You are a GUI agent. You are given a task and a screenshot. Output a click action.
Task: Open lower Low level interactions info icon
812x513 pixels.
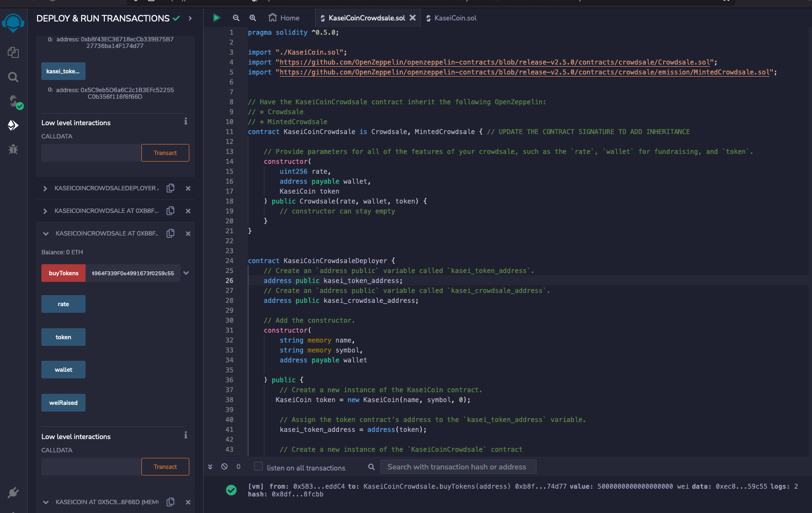click(x=185, y=435)
